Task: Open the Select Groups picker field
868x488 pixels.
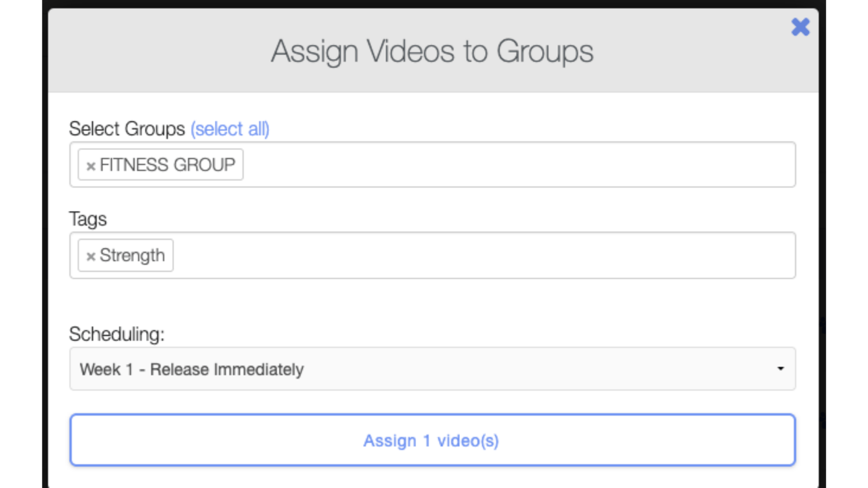Action: (445, 165)
